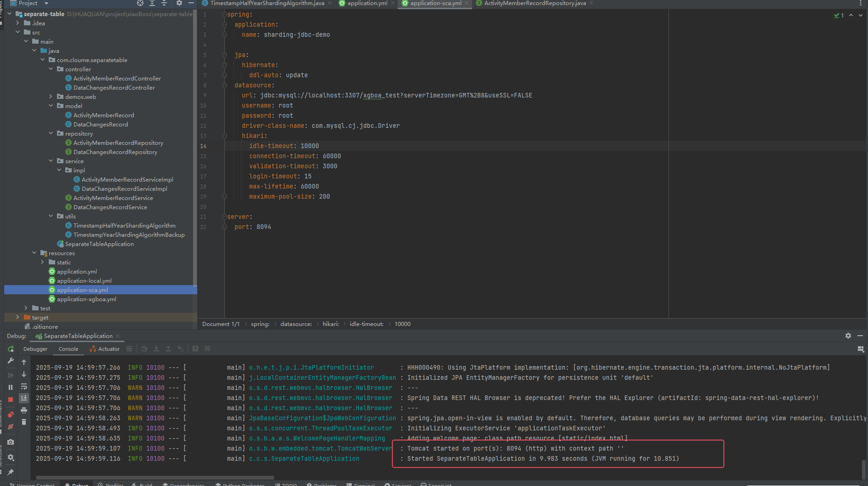Click spring: breadcrumb
Image resolution: width=868 pixels, height=486 pixels.
click(x=260, y=324)
